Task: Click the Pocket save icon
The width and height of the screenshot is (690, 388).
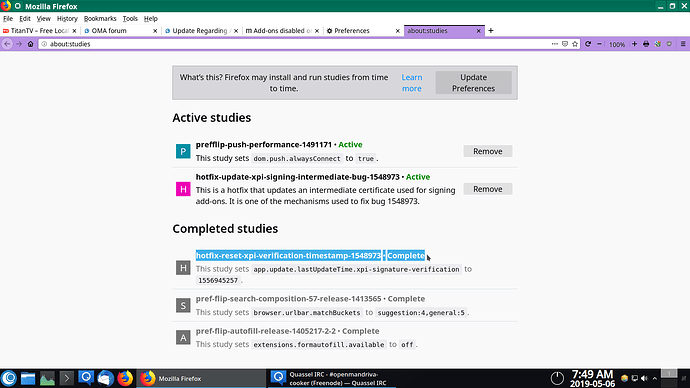Action: pos(565,44)
